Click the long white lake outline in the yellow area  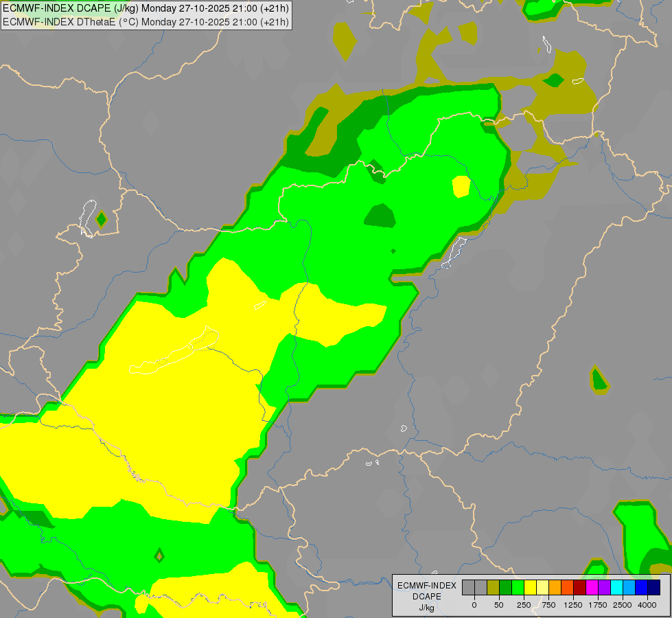pos(174,351)
